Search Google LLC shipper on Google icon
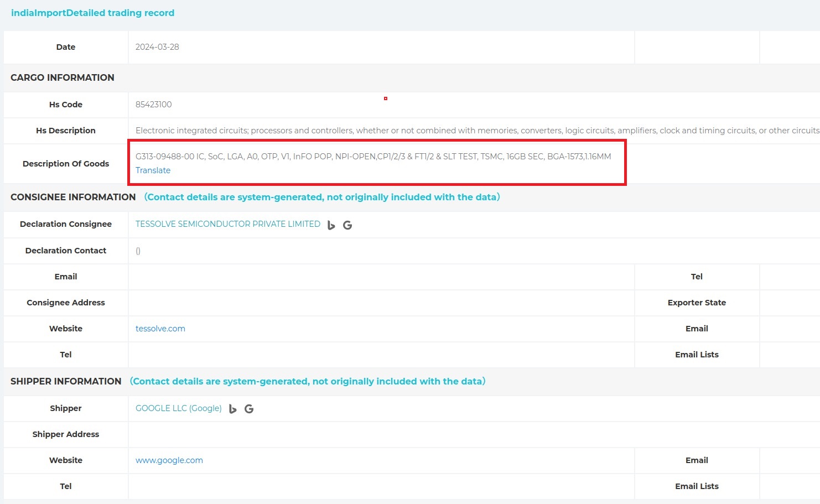Screen dimensions: 820x504 [249, 409]
